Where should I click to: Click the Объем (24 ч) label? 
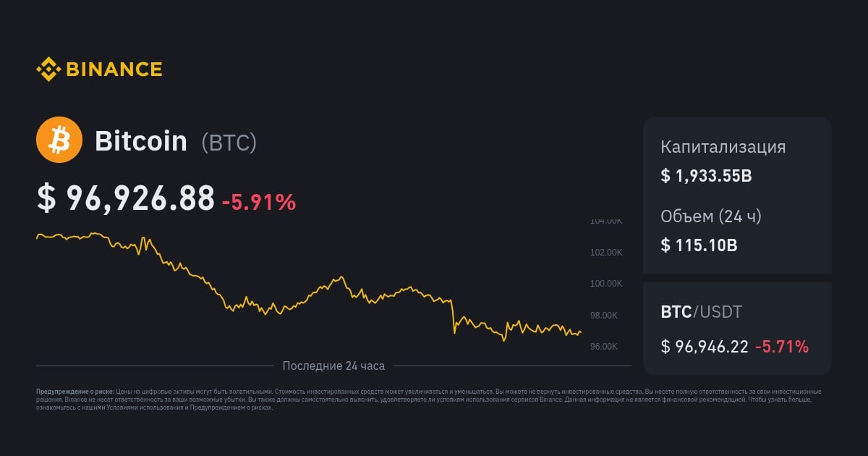point(711,216)
